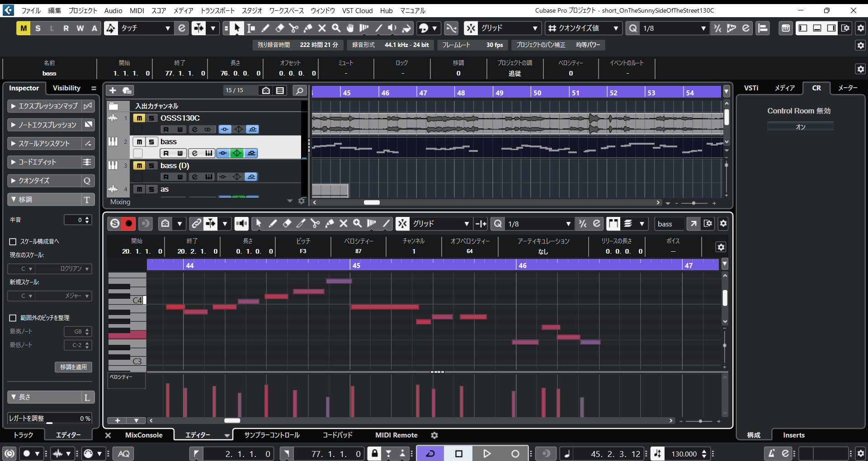Select the Mute X tool in main toolbar
This screenshot has width=868, height=461.
pyautogui.click(x=322, y=28)
